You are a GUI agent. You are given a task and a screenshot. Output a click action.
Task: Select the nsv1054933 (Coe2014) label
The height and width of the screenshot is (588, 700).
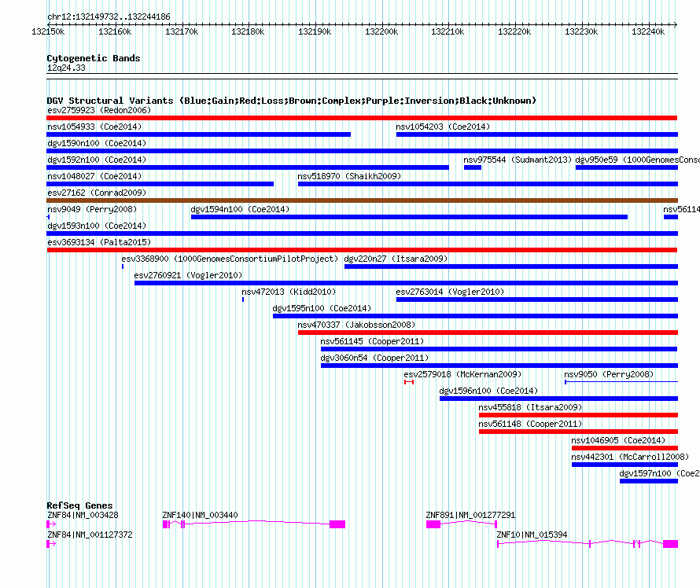tap(94, 127)
